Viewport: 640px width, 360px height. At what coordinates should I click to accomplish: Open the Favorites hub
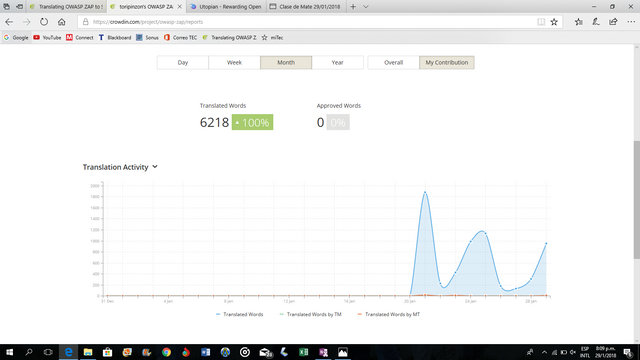click(578, 22)
